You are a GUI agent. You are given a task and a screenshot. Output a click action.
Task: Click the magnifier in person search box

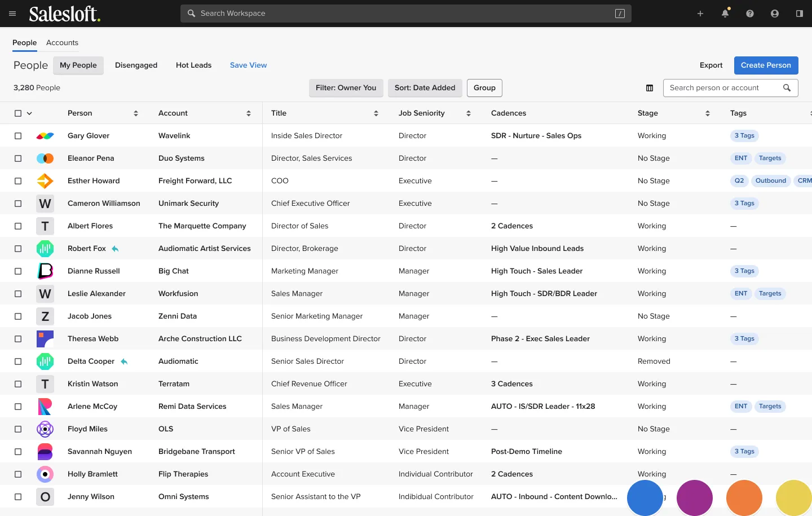(787, 88)
